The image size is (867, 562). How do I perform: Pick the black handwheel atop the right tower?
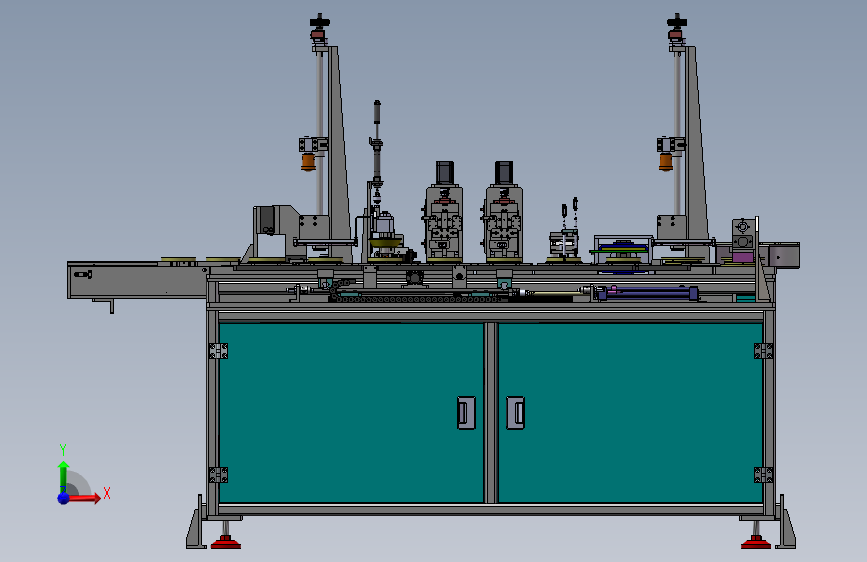coord(677,22)
